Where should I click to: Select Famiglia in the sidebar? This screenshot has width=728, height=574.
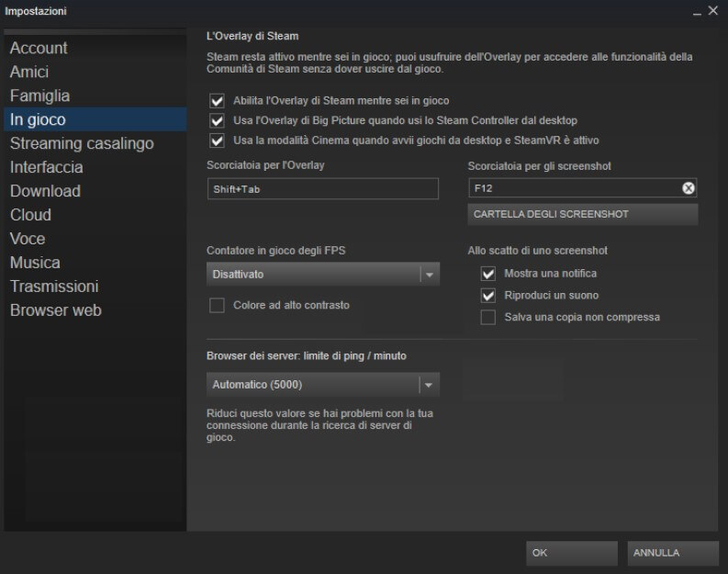pos(95,96)
